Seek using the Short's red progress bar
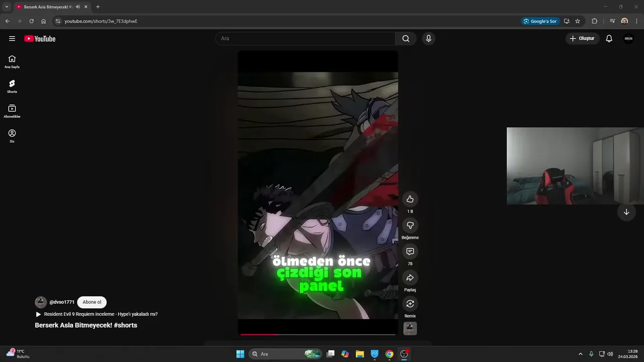Viewport: 644px width, 362px height. coord(318,334)
